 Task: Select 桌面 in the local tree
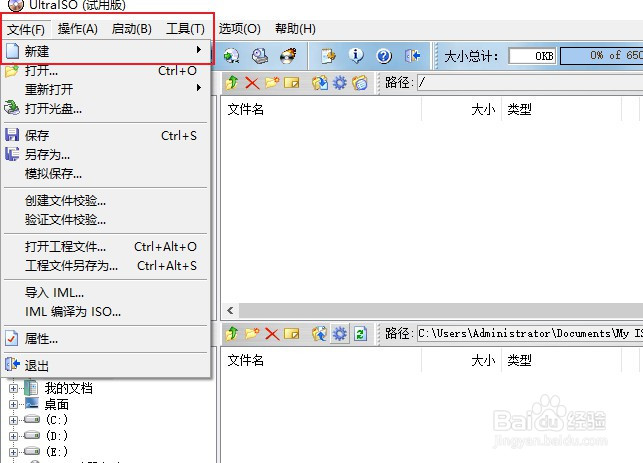[x=57, y=404]
